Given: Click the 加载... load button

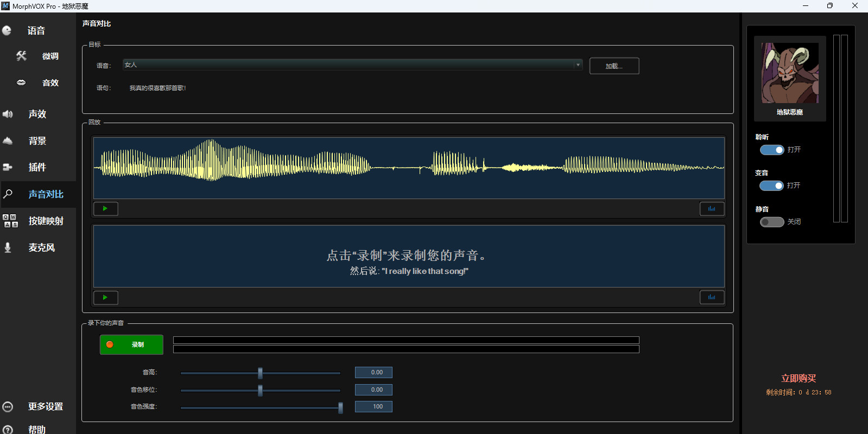Looking at the screenshot, I should (x=614, y=66).
